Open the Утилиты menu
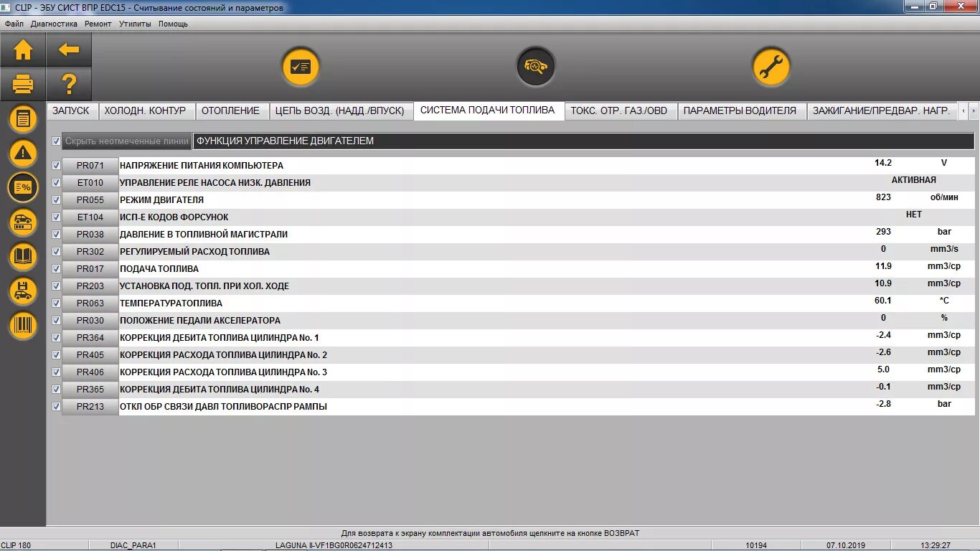The width and height of the screenshot is (980, 551). coord(135,24)
